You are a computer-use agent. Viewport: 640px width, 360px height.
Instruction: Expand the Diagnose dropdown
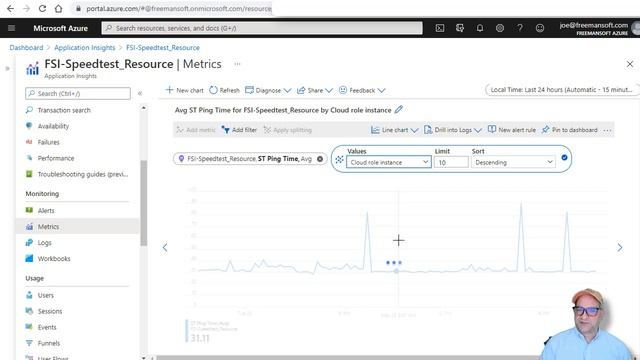pyautogui.click(x=268, y=90)
